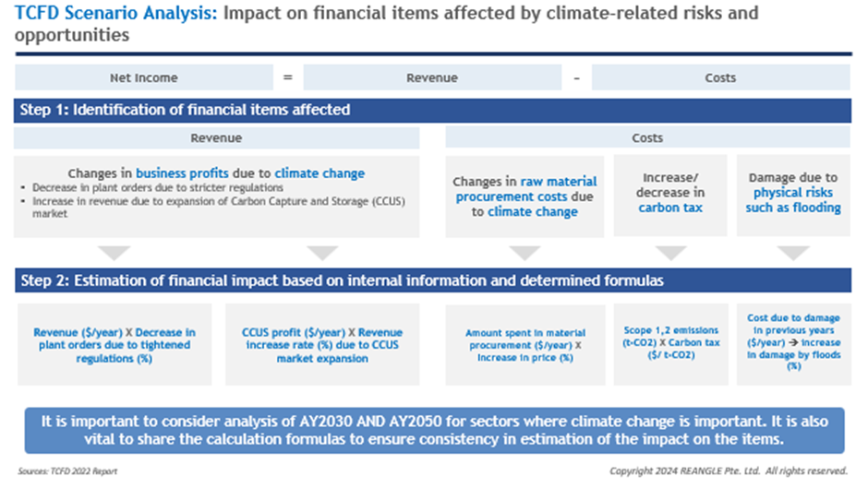
Task: Click the down arrow above the plant orders formula
Action: (115, 252)
